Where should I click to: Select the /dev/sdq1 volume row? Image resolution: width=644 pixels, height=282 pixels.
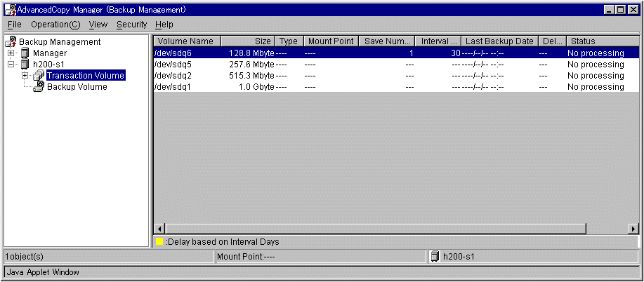point(396,86)
